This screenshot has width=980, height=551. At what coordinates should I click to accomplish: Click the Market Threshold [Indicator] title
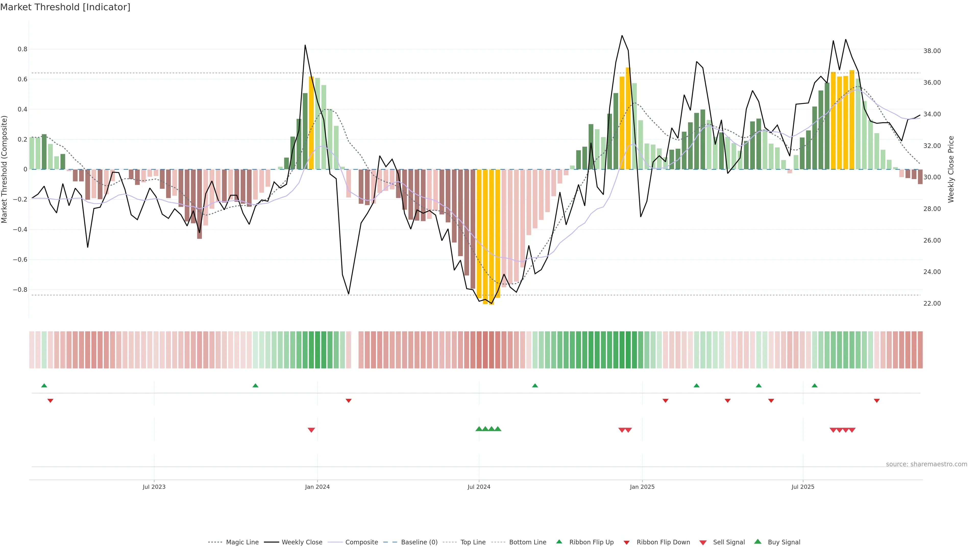tap(65, 7)
